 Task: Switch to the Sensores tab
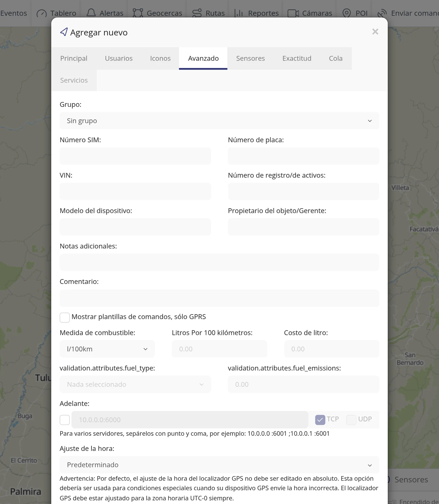(x=250, y=58)
